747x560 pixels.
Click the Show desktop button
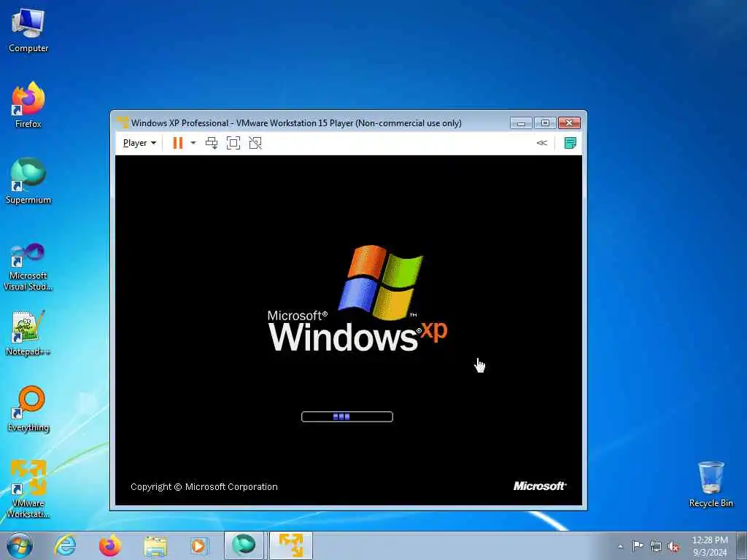[742, 545]
